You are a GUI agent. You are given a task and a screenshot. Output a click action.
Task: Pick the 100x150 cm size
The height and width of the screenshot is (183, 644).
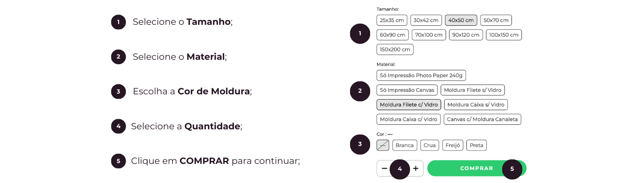tap(504, 35)
